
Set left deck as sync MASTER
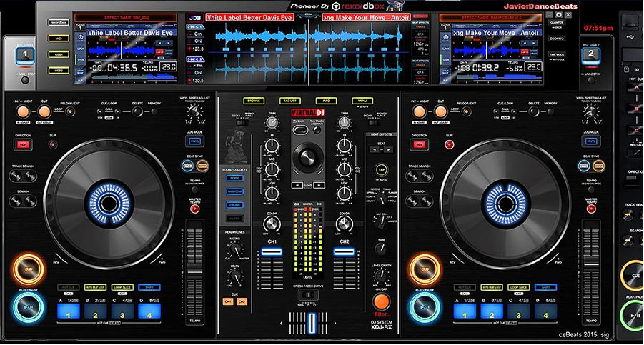(202, 166)
